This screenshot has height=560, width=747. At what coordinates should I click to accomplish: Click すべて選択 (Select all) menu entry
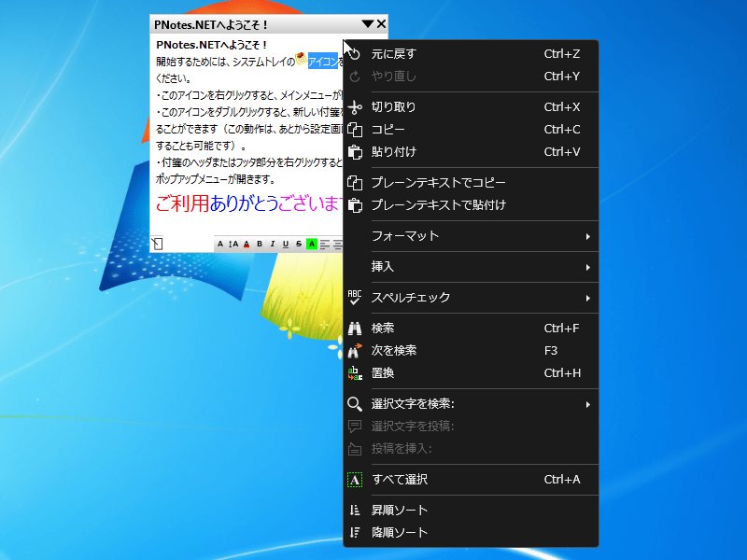click(x=471, y=480)
